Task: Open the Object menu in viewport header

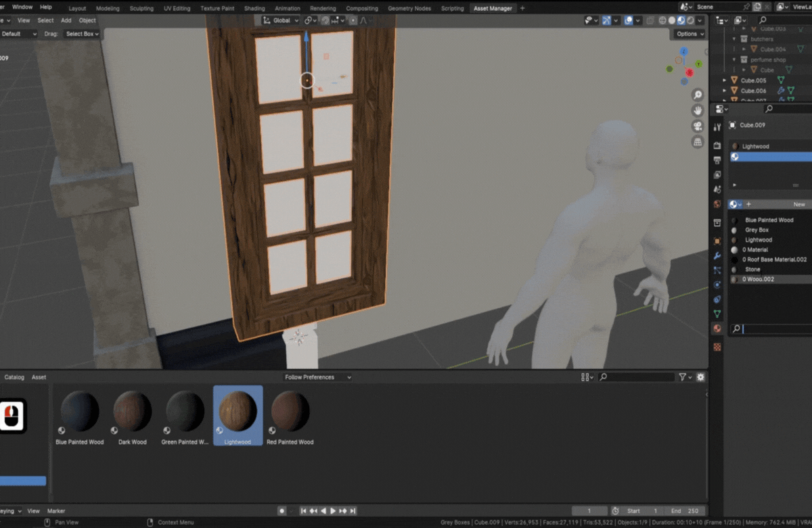Action: 87,20
